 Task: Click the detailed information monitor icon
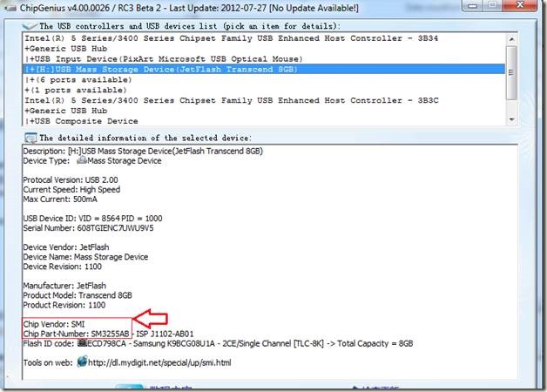click(x=30, y=138)
